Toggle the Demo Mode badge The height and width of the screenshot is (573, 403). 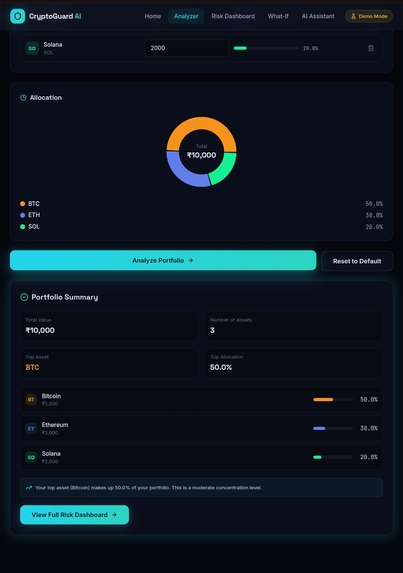point(369,16)
